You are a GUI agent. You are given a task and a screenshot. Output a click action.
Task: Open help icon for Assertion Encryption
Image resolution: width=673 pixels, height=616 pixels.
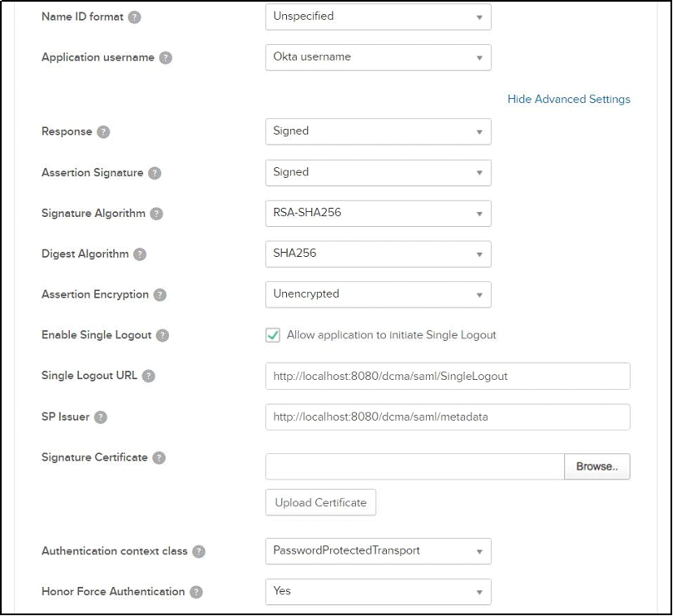click(160, 295)
